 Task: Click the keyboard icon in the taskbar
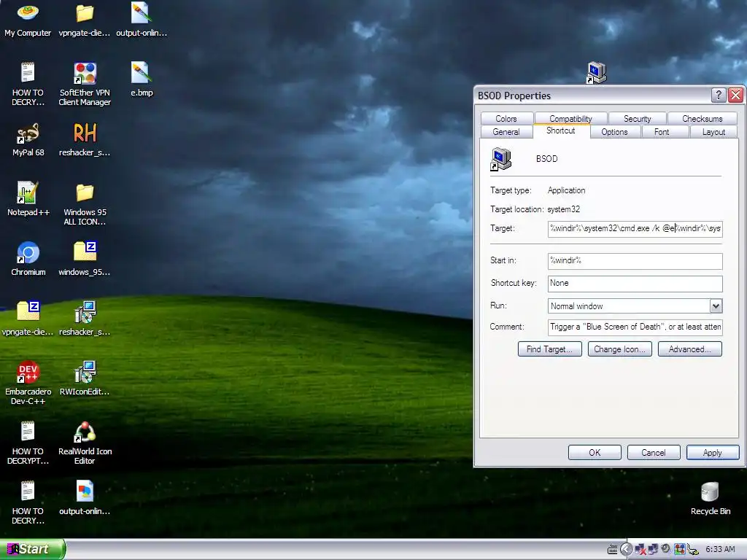(x=613, y=550)
